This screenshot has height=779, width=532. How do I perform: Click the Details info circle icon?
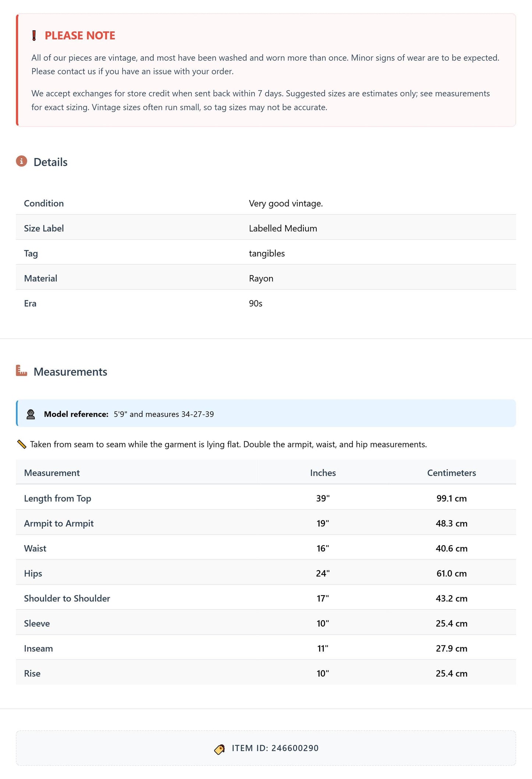[x=21, y=161]
